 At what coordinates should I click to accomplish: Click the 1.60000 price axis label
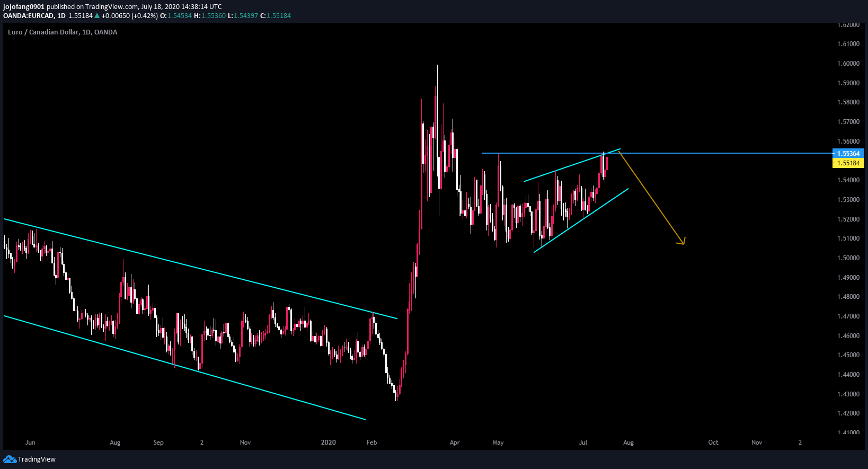(848, 64)
